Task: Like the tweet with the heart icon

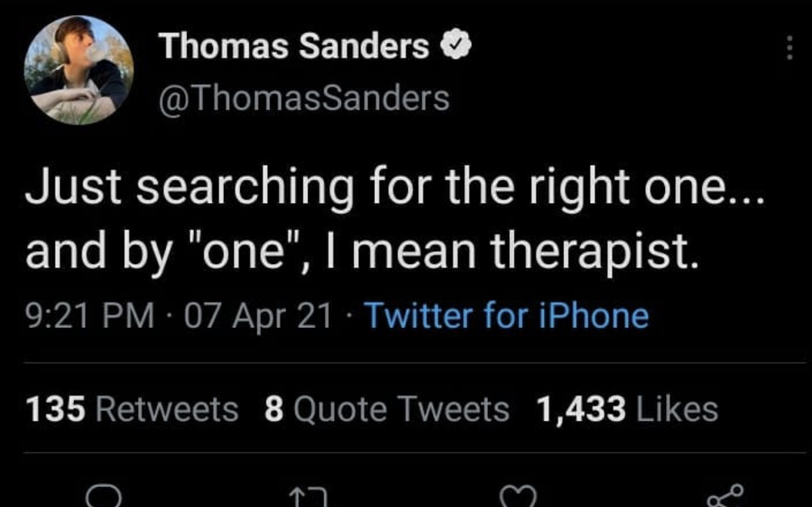Action: click(x=519, y=497)
